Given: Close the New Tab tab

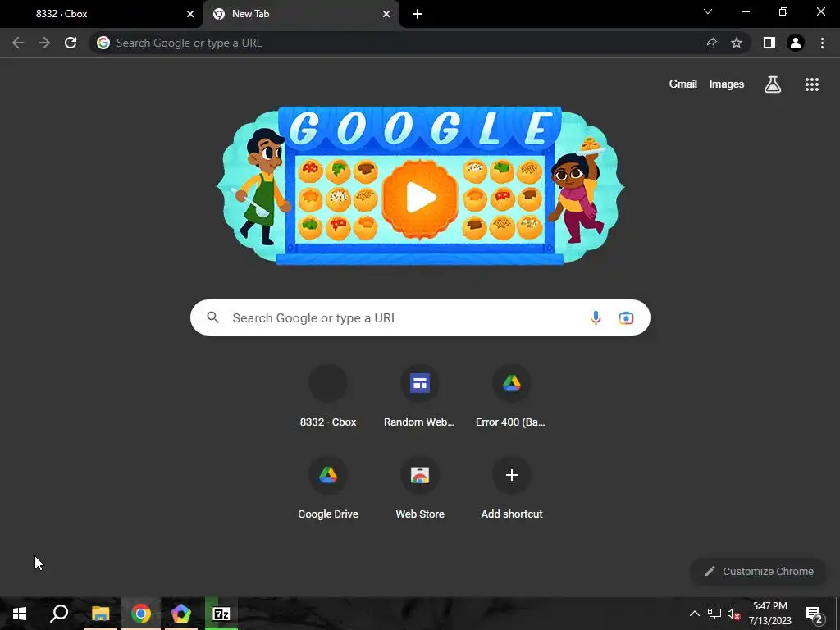Looking at the screenshot, I should tap(386, 14).
